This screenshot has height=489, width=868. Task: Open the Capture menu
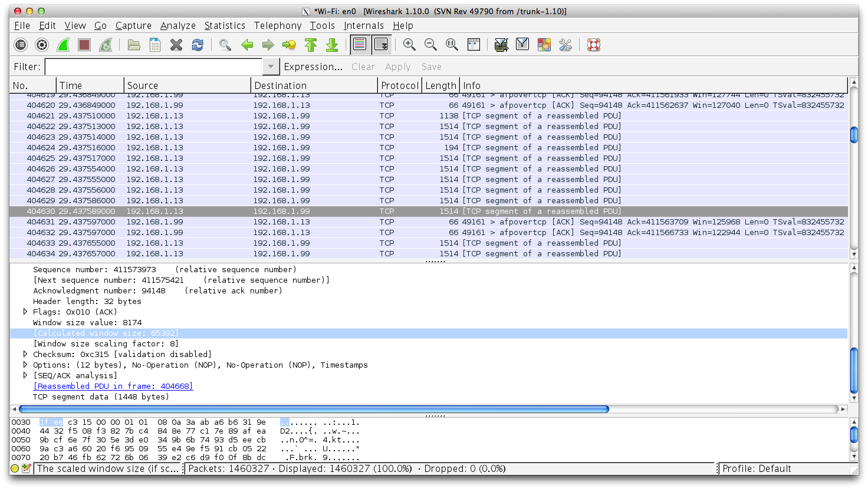133,25
